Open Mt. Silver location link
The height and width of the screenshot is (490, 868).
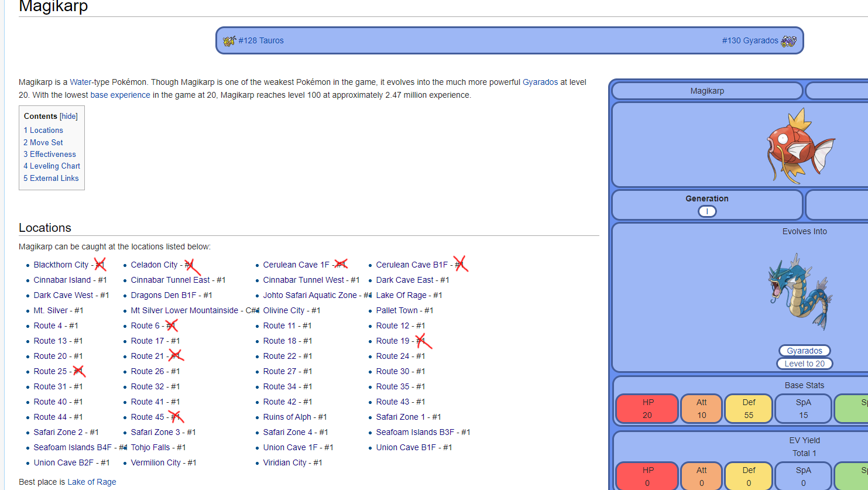tap(51, 310)
